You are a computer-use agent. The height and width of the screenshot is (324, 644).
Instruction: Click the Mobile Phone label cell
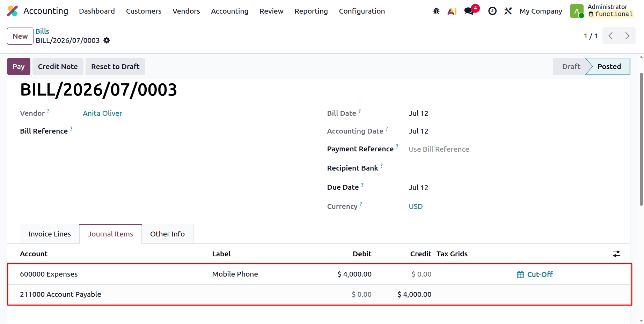235,274
